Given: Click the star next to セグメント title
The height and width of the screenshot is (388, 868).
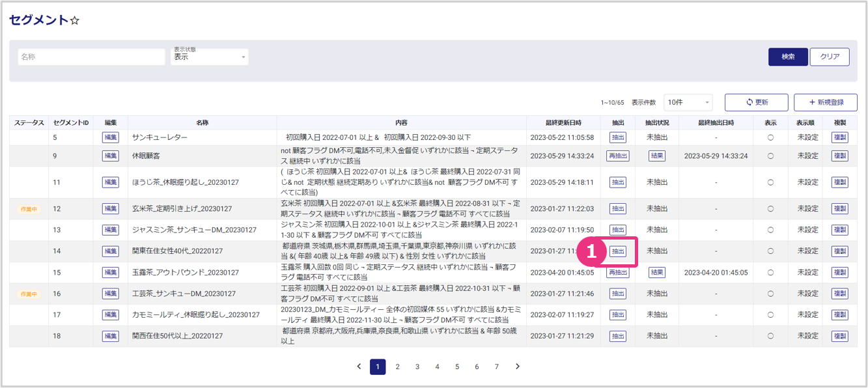Looking at the screenshot, I should 75,20.
